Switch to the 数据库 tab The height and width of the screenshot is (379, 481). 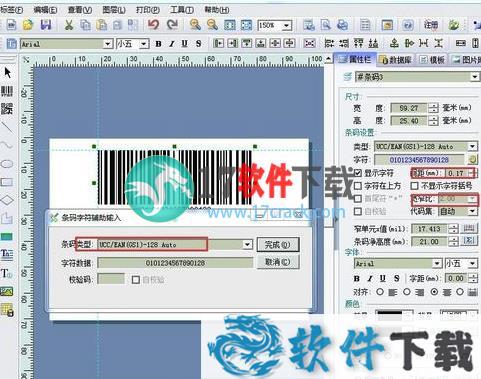tap(396, 60)
